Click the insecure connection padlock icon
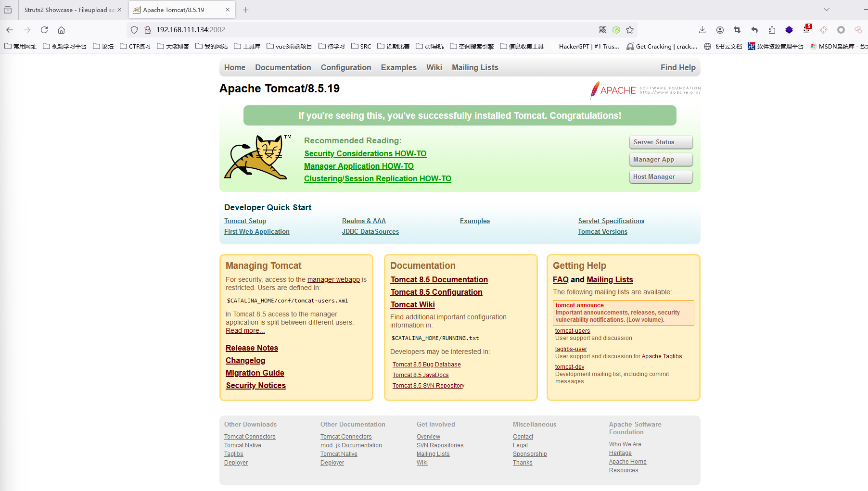The width and height of the screenshot is (868, 491). click(x=148, y=30)
